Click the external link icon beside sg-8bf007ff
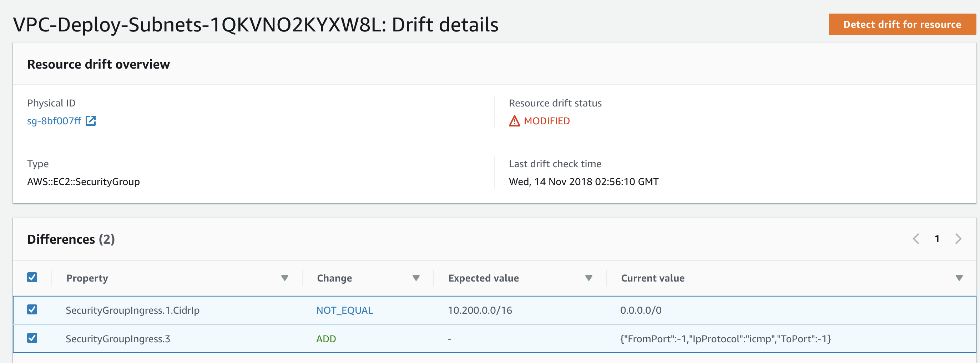This screenshot has height=363, width=980. (91, 121)
